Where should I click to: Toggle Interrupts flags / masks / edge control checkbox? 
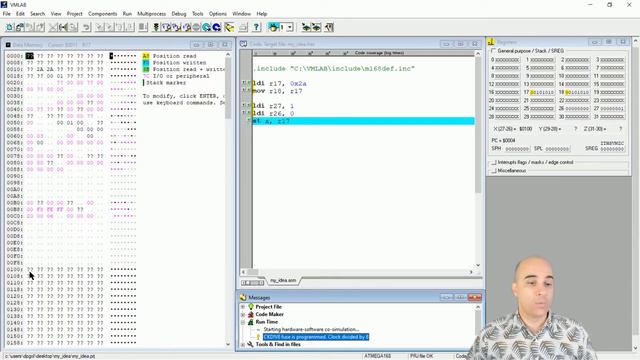pos(493,162)
